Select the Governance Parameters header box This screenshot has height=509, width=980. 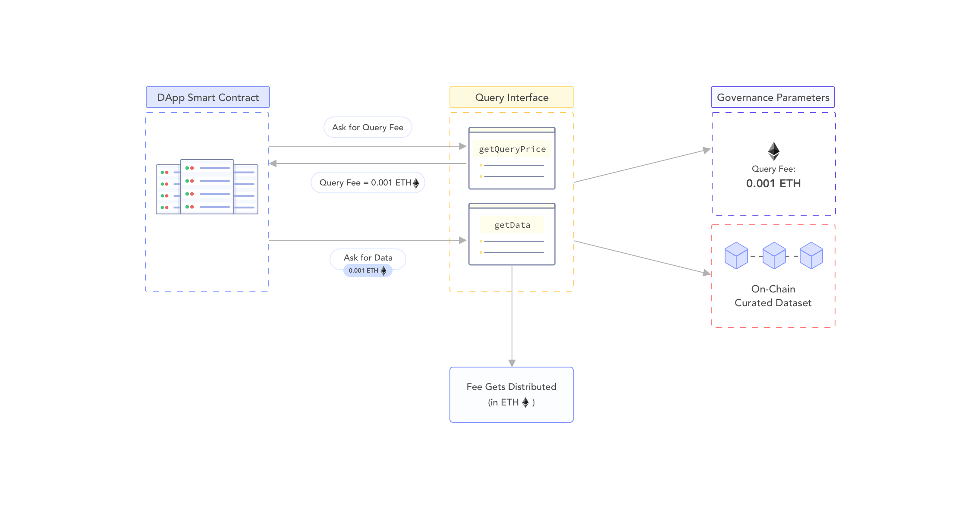[x=773, y=97]
